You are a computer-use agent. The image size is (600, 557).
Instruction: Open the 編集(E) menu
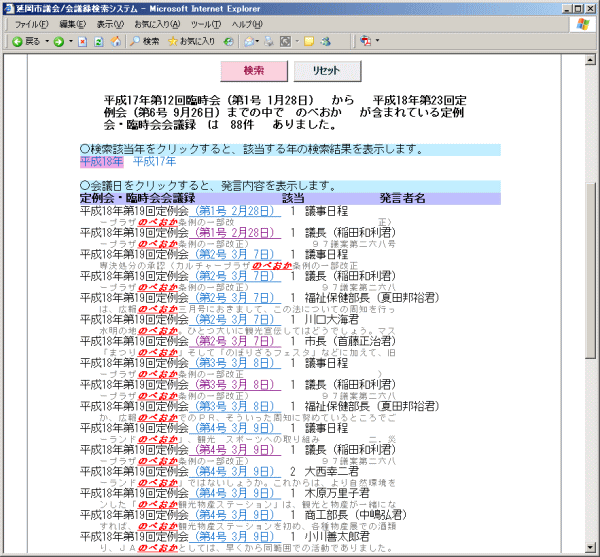(73, 24)
